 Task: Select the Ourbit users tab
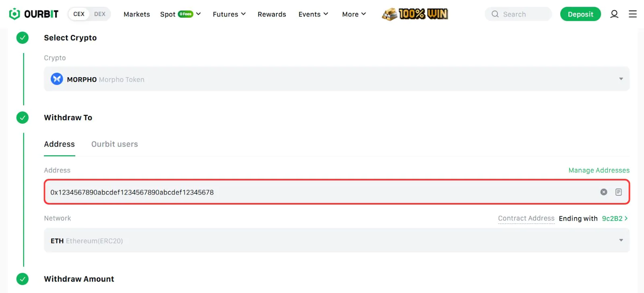(x=114, y=144)
